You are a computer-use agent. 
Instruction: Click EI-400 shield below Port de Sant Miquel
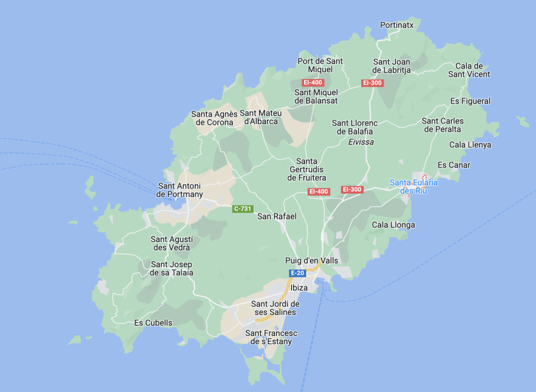coord(313,83)
